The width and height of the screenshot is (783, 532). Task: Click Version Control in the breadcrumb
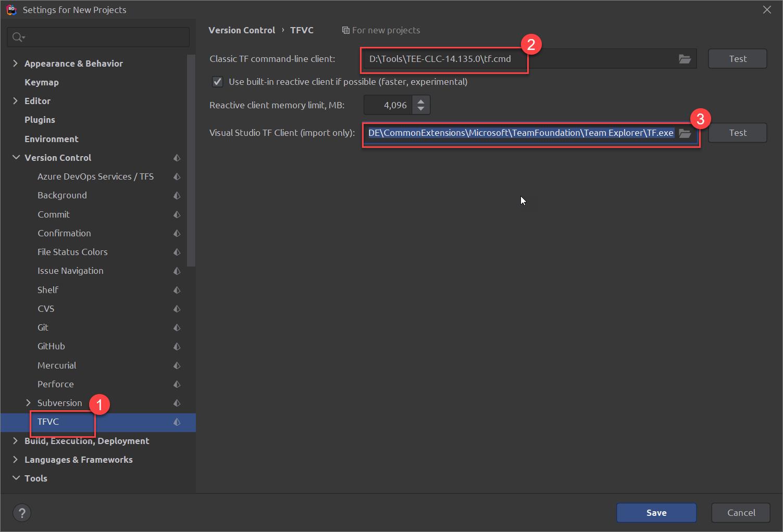tap(242, 30)
